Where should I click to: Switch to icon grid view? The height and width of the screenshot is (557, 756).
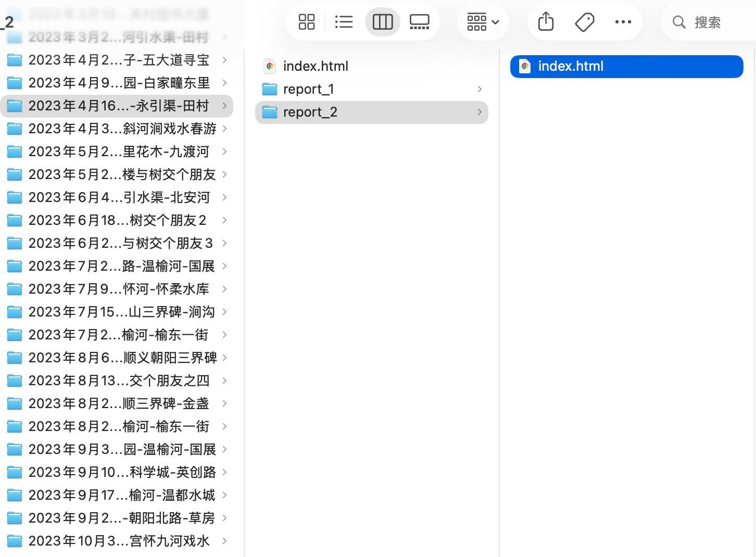click(307, 22)
